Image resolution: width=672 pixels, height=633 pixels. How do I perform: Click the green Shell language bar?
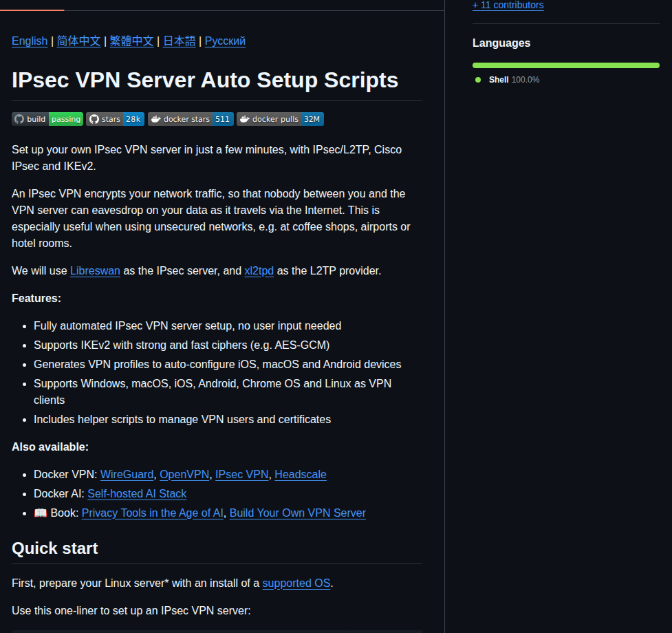click(x=565, y=65)
